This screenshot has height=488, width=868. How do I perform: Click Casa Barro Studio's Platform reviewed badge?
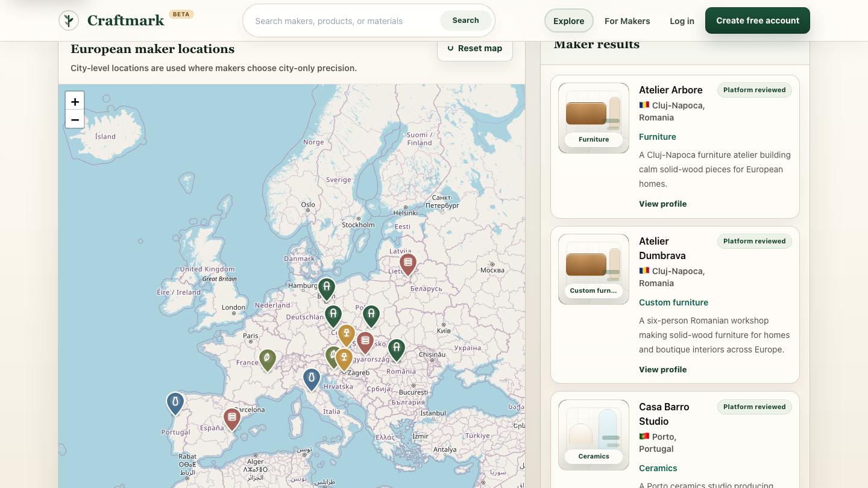point(755,407)
